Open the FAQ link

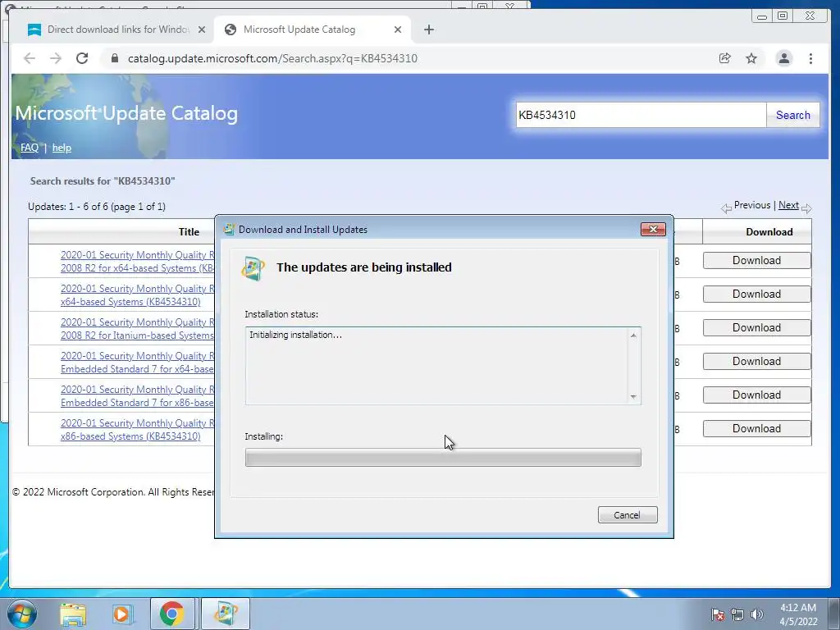[30, 148]
